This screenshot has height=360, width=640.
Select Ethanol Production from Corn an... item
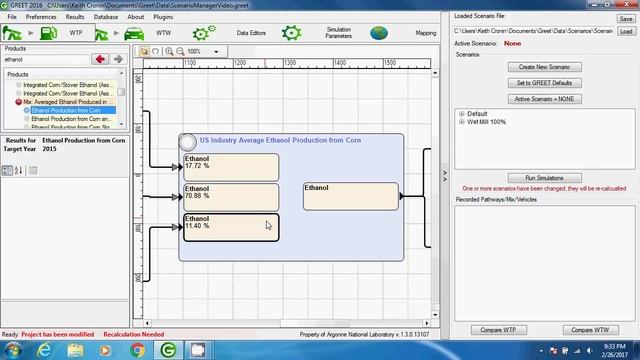[x=71, y=119]
